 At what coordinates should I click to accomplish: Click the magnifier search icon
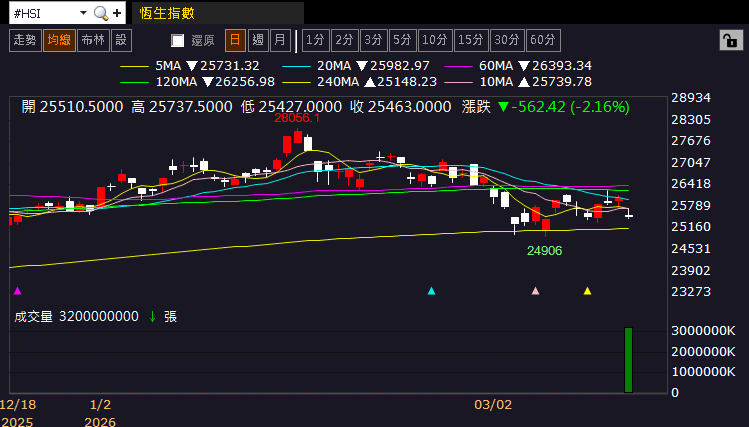[101, 13]
